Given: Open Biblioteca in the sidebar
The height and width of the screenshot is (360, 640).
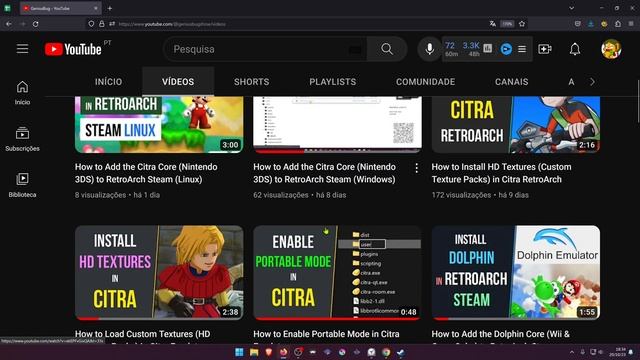Looking at the screenshot, I should pos(22,185).
